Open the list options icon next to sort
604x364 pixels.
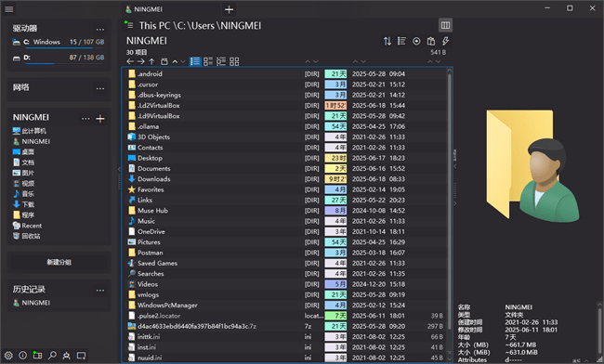pos(401,41)
